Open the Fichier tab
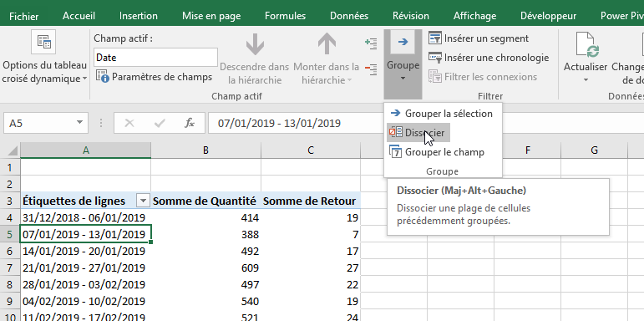The image size is (644, 321). (24, 16)
